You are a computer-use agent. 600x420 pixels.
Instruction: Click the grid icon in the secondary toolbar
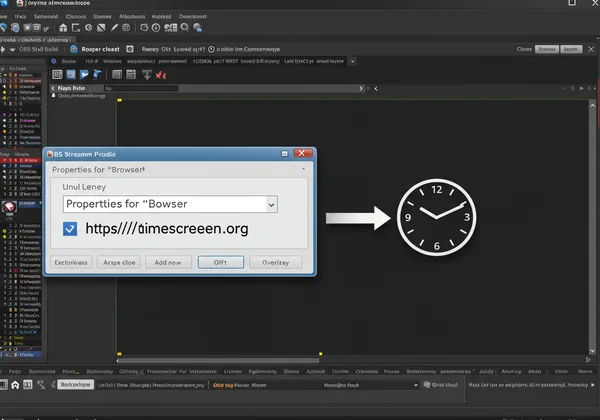pyautogui.click(x=57, y=75)
